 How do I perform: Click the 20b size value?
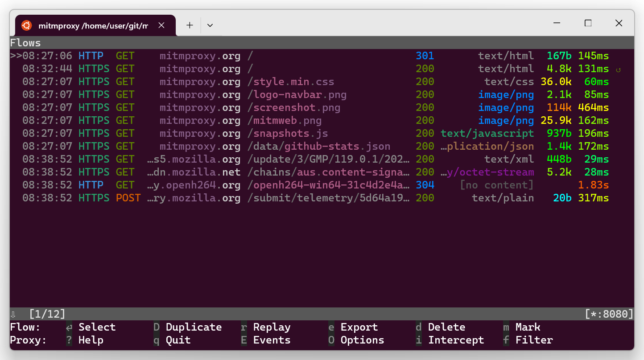pyautogui.click(x=562, y=198)
